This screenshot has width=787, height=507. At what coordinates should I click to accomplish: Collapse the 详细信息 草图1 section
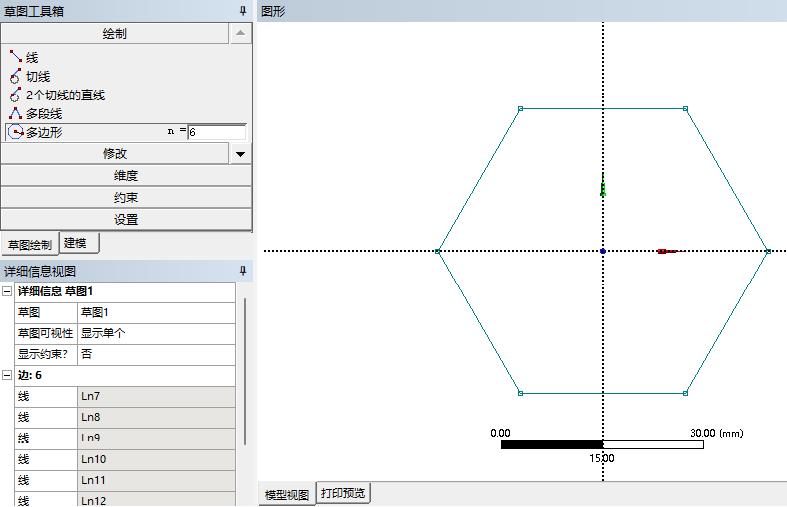tap(8, 291)
